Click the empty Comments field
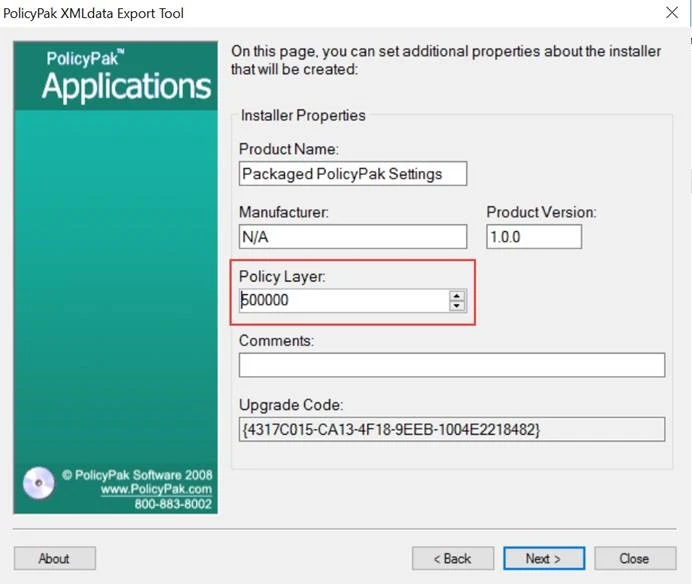This screenshot has height=584, width=692. (x=451, y=365)
